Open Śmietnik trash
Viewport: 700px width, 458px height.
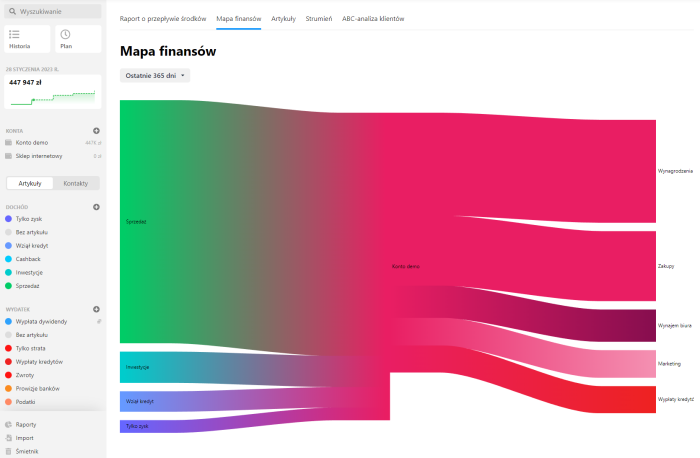click(27, 450)
